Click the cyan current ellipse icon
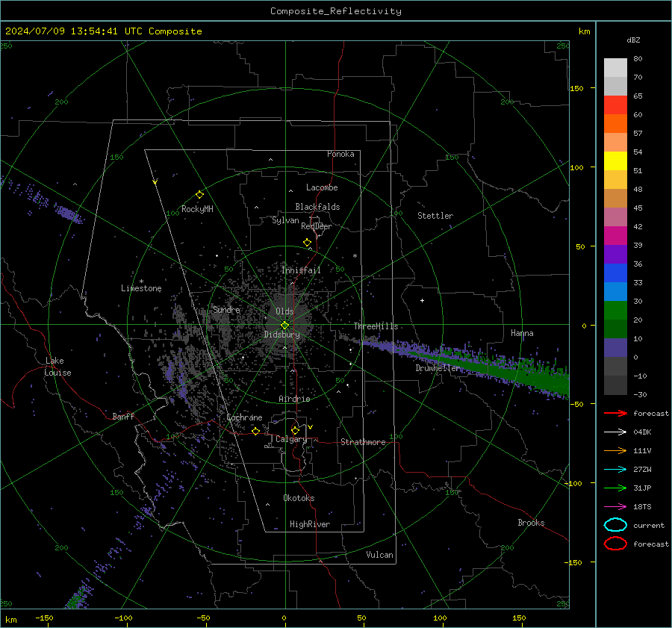The image size is (672, 628). (615, 525)
